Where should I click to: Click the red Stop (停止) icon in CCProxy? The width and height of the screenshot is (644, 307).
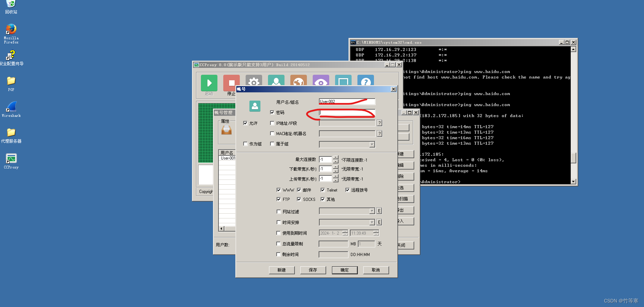point(232,83)
